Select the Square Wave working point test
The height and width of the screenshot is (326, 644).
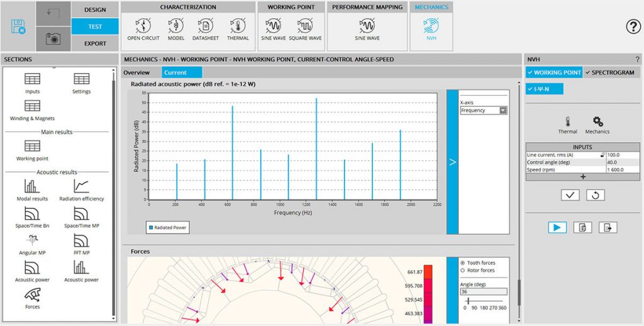(x=305, y=29)
